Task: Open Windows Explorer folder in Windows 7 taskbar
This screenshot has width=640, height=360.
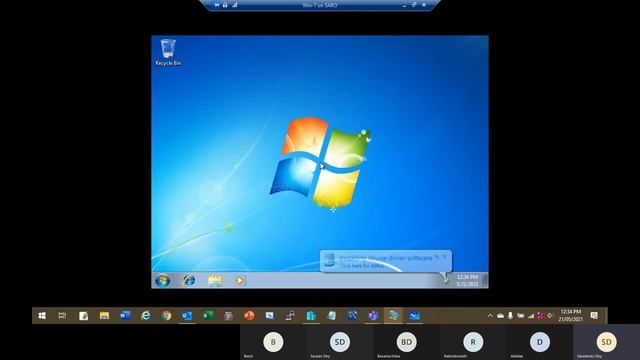Action: [215, 280]
